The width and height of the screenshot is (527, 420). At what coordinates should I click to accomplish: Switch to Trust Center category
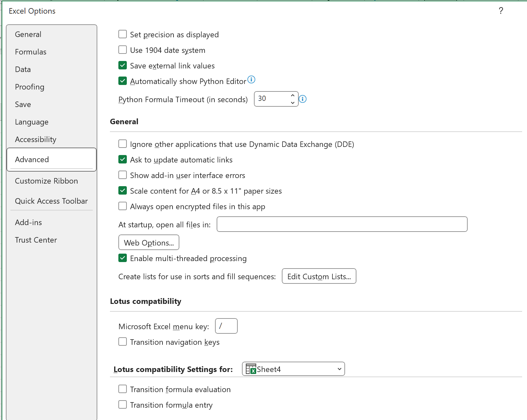click(36, 240)
